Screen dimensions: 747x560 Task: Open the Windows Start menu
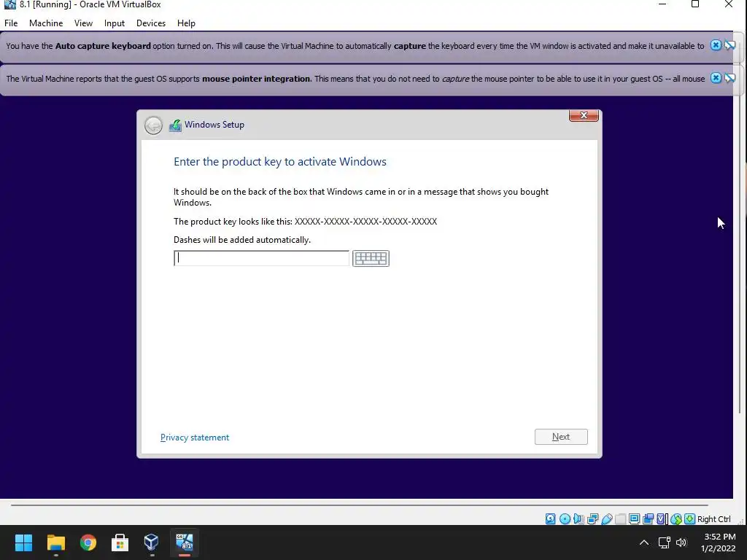pyautogui.click(x=23, y=542)
